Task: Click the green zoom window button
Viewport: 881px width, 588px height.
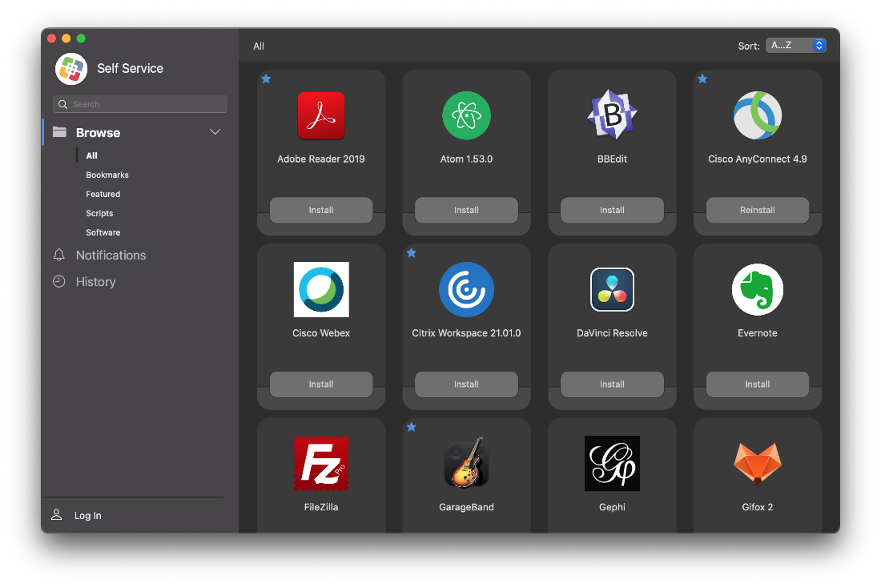Action: pos(81,38)
